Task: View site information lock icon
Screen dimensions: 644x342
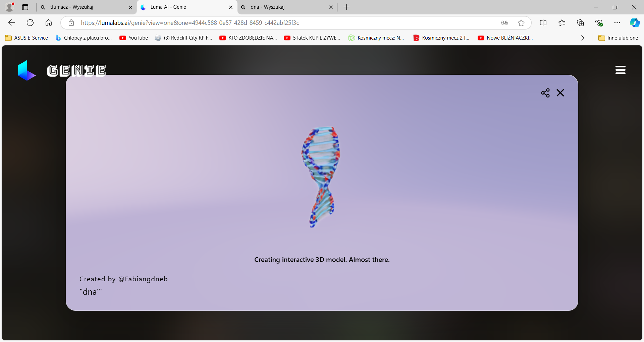Action: click(x=71, y=23)
